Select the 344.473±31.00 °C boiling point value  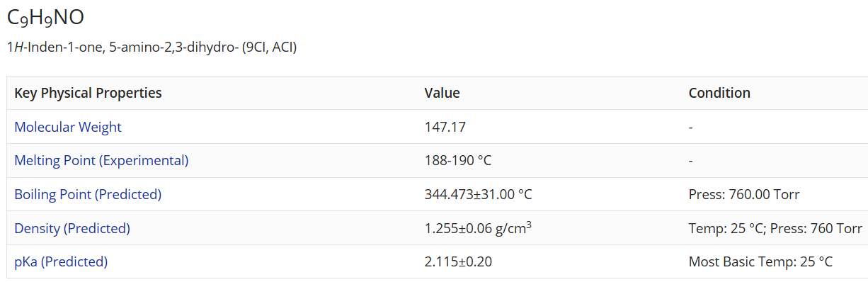[478, 194]
